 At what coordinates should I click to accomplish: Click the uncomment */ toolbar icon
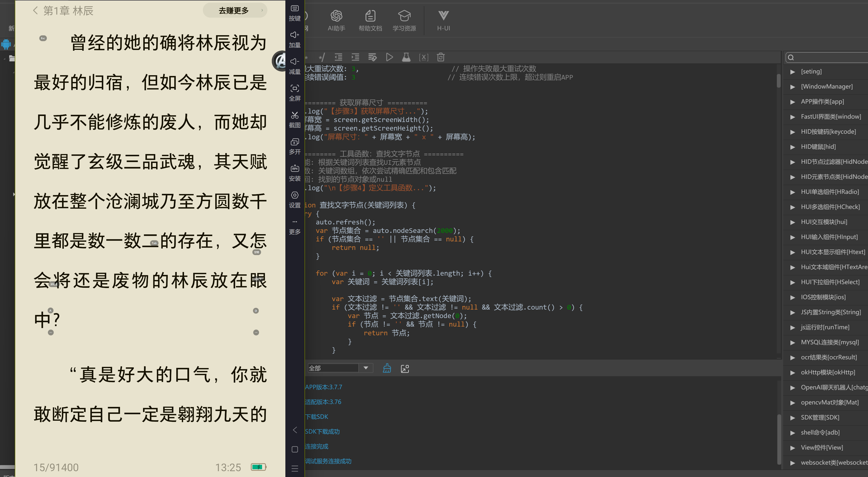[322, 57]
